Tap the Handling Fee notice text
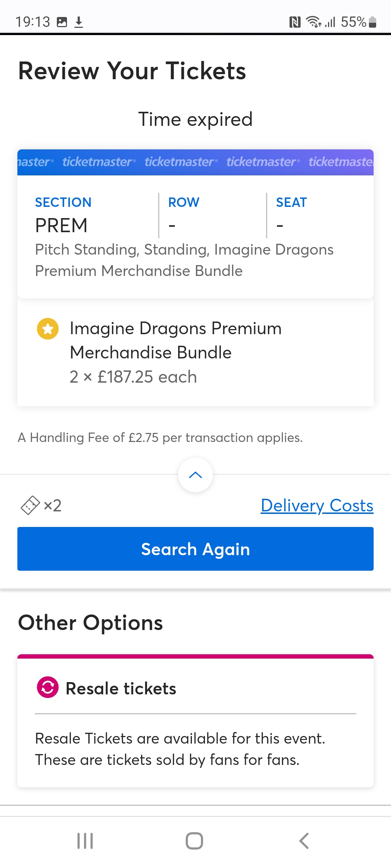The width and height of the screenshot is (391, 868). [160, 438]
